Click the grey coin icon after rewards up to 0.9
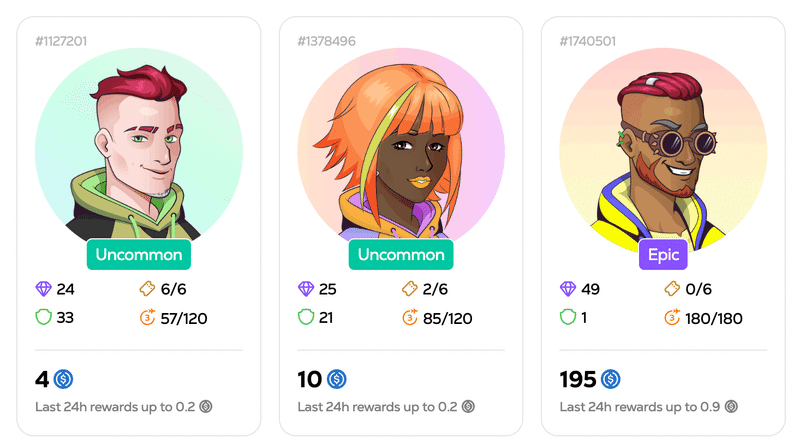Viewport: 800px width, 446px height. point(731,407)
